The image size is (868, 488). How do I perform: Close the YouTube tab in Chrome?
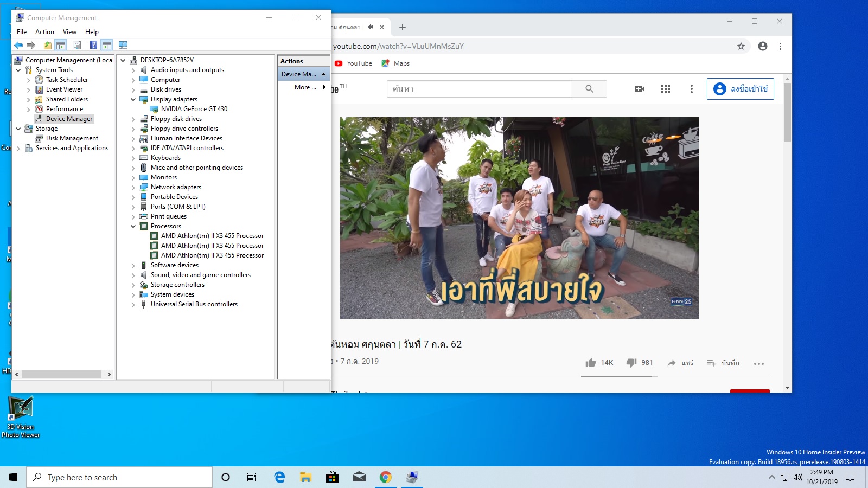tap(382, 27)
